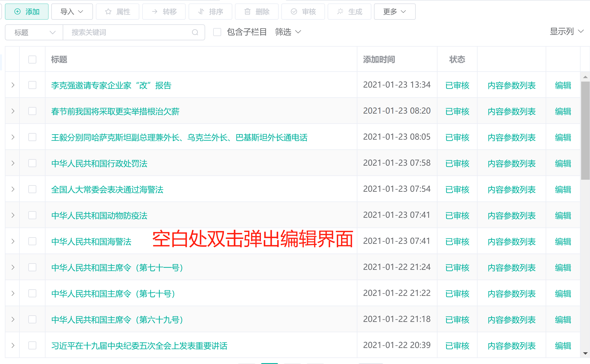Click the 生成 generate icon button
The height and width of the screenshot is (364, 590).
click(349, 12)
